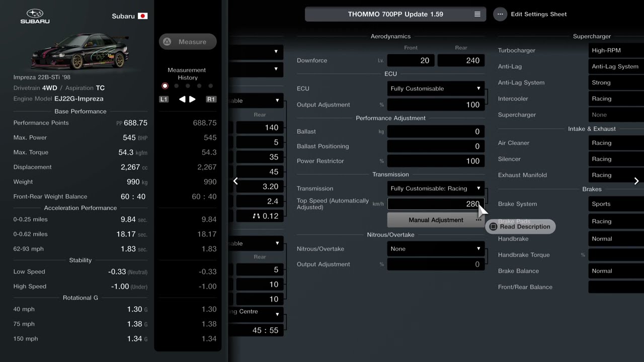Select the fifth Measurement History dot
Viewport: 644px width, 362px height.
click(211, 86)
